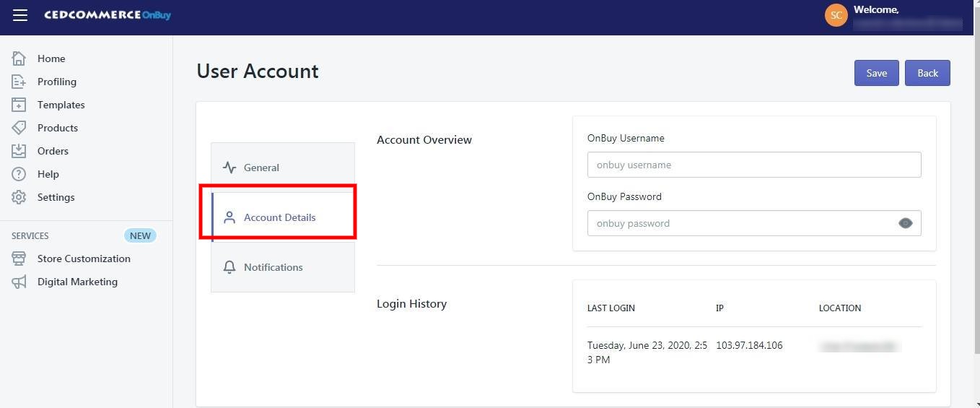The height and width of the screenshot is (408, 980).
Task: Click the Help question mark icon
Action: (x=19, y=174)
